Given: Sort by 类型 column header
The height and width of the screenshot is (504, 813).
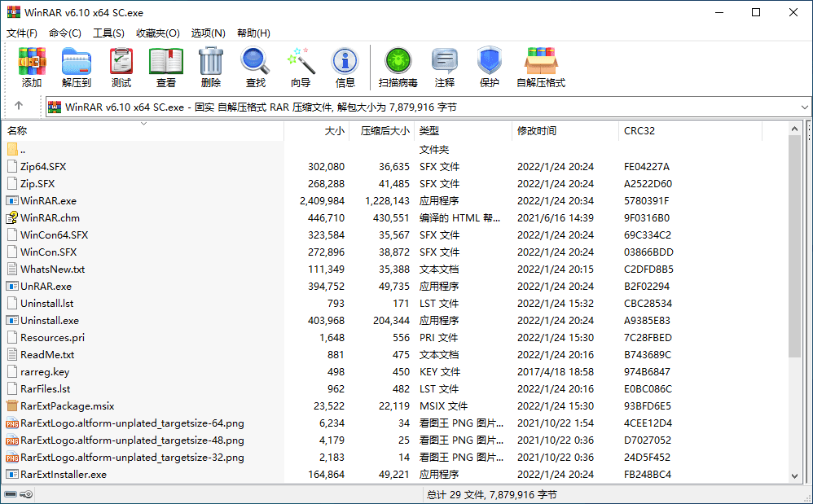Looking at the screenshot, I should (x=463, y=130).
